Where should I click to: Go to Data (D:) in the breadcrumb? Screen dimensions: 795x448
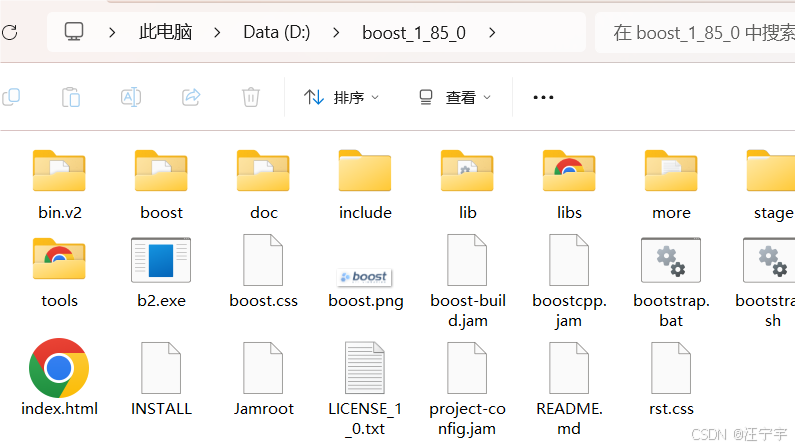click(x=277, y=32)
